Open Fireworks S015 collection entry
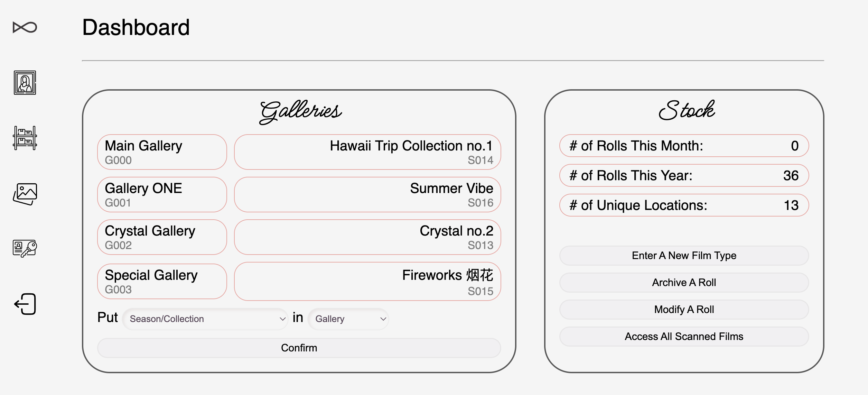The height and width of the screenshot is (395, 868). (x=367, y=282)
